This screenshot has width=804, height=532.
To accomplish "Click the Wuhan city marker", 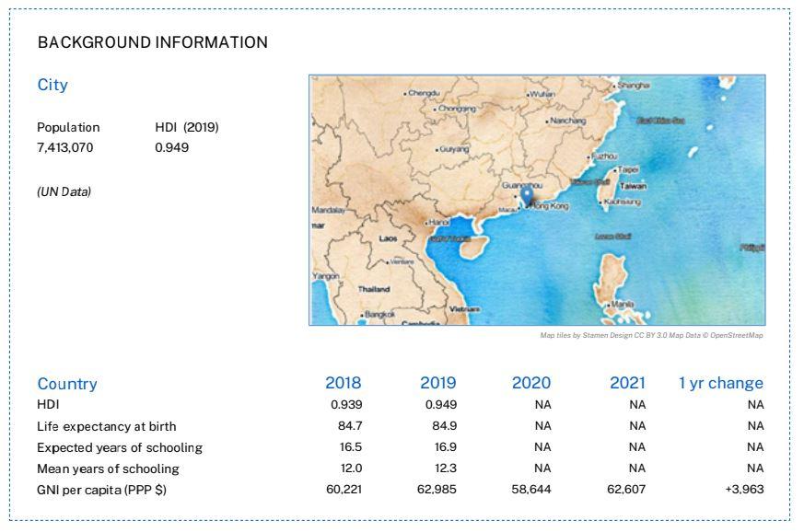I will 528,94.
